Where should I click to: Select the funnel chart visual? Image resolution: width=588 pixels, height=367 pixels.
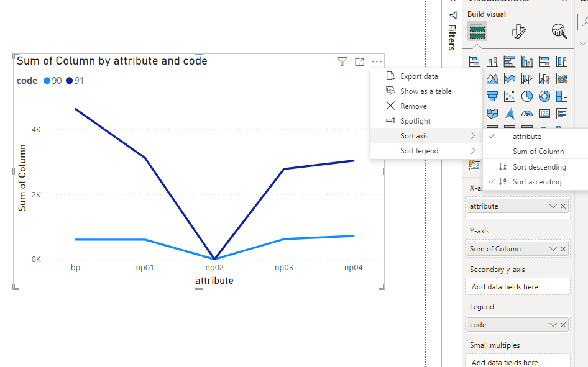point(492,96)
